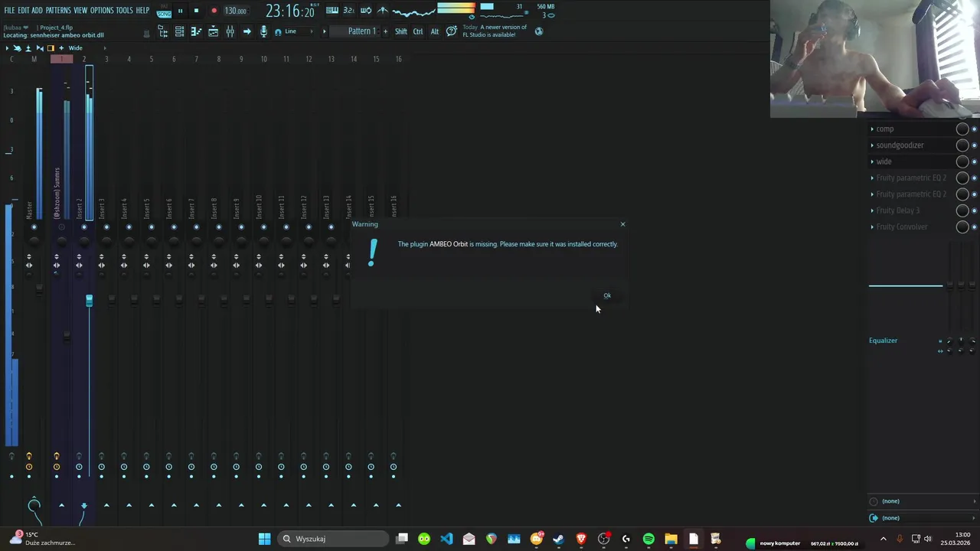The image size is (980, 551).
Task: Expand the soundgoodizer effect slot
Action: [872, 145]
